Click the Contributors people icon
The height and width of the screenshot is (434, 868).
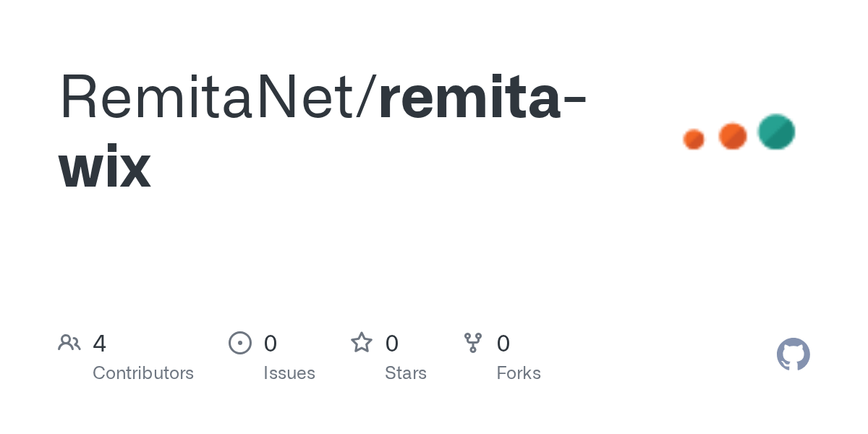(69, 343)
